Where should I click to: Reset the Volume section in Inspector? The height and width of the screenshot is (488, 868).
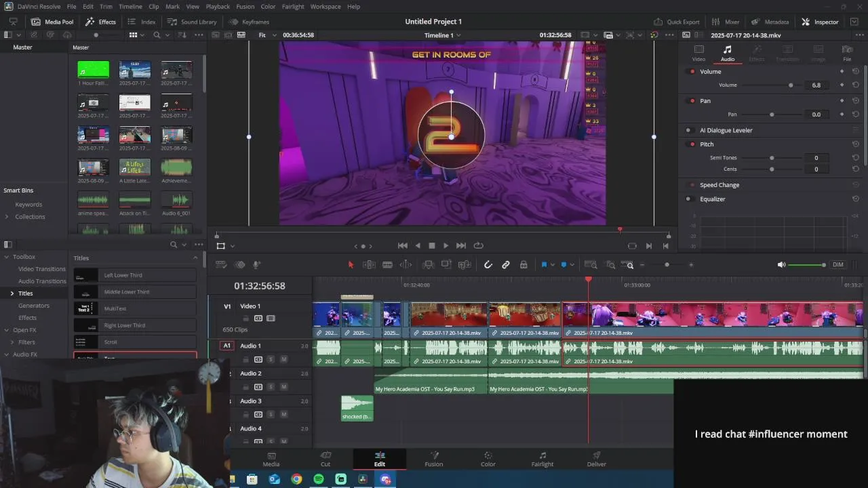[856, 71]
